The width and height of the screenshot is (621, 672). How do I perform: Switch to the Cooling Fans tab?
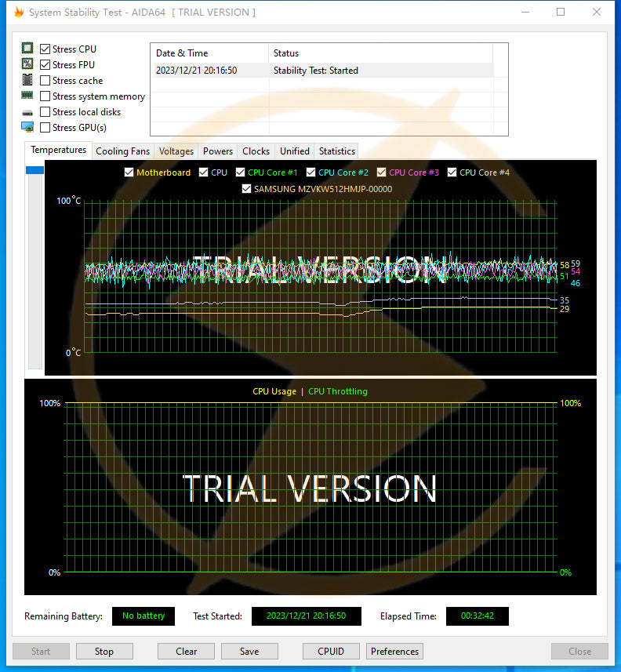coord(122,151)
